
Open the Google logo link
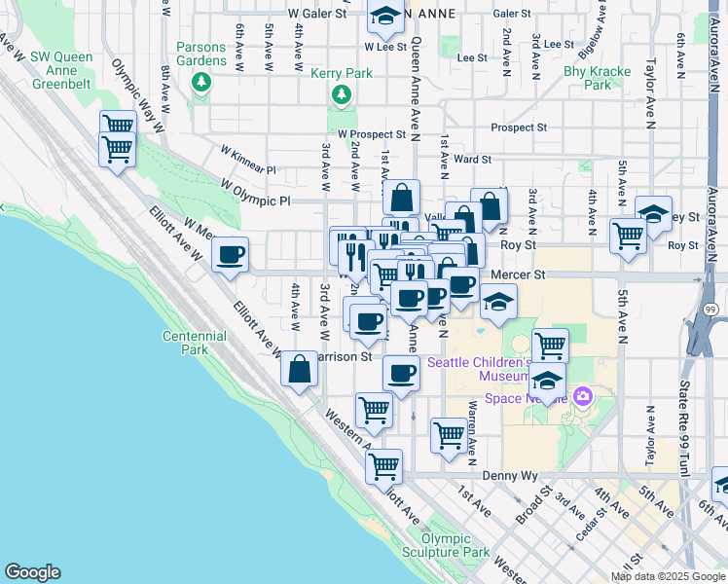pyautogui.click(x=32, y=572)
